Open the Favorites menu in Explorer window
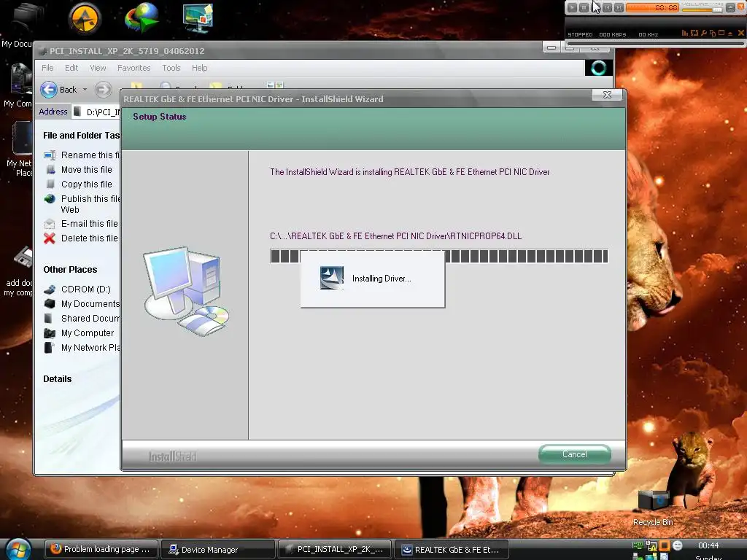 [134, 68]
